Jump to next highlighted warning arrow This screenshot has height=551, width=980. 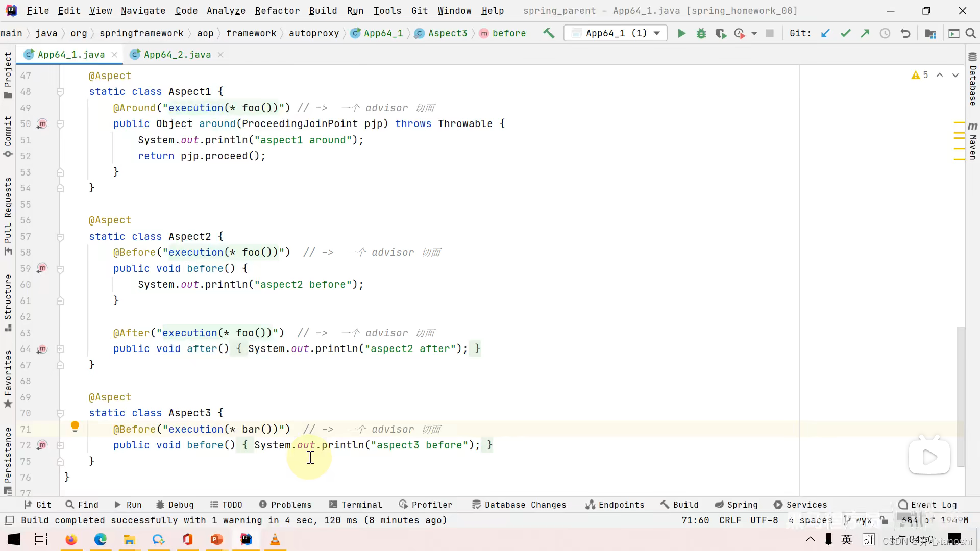(955, 75)
